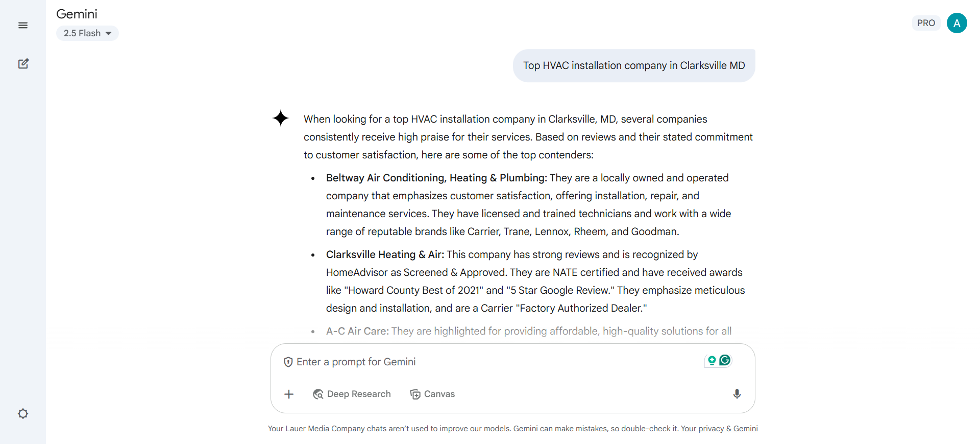Open settings gear icon in sidebar
The width and height of the screenshot is (980, 444).
tap(23, 413)
